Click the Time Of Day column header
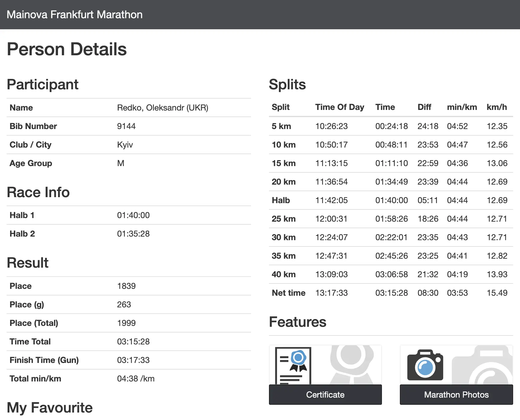This screenshot has height=420, width=520. [339, 107]
